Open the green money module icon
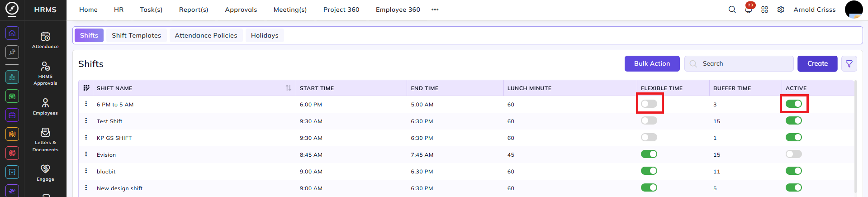Viewport: 868px width, 197px height. tap(12, 96)
